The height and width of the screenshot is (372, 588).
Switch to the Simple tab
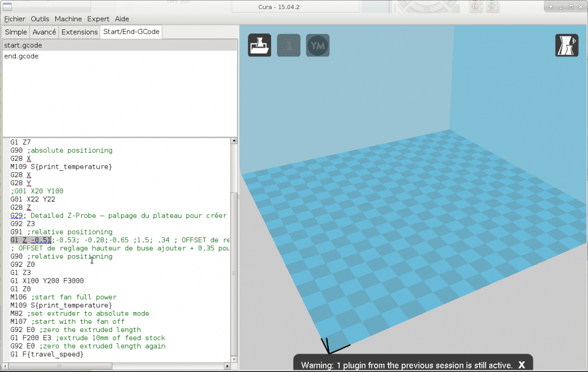tap(16, 32)
